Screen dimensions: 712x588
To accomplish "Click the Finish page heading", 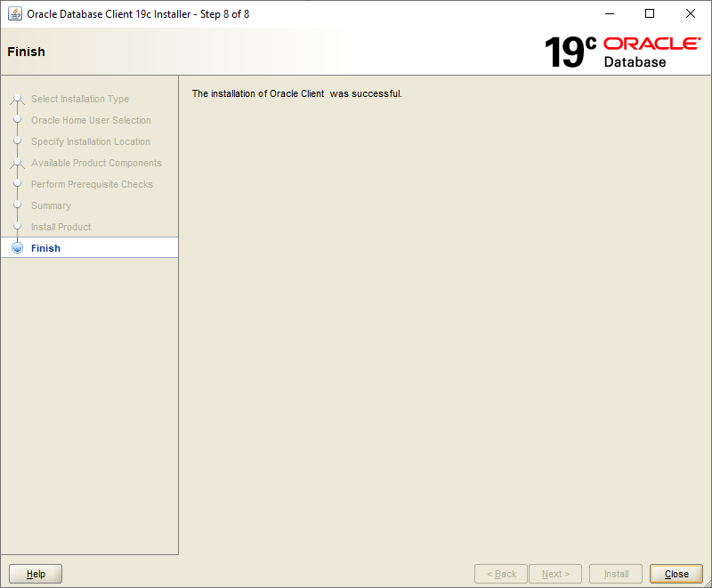I will tap(26, 52).
